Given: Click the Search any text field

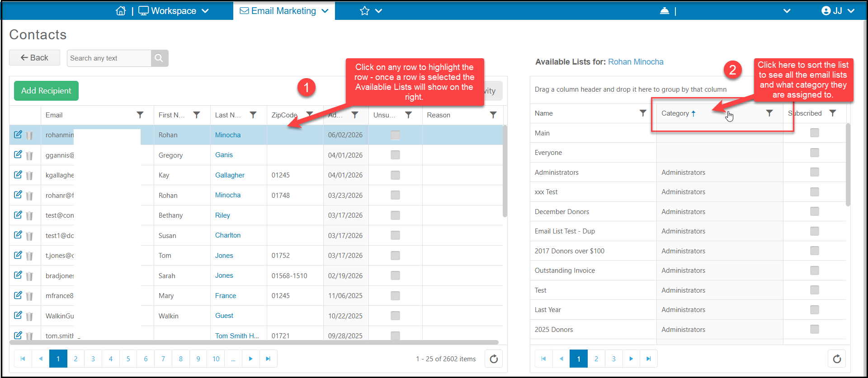Looking at the screenshot, I should tap(109, 58).
